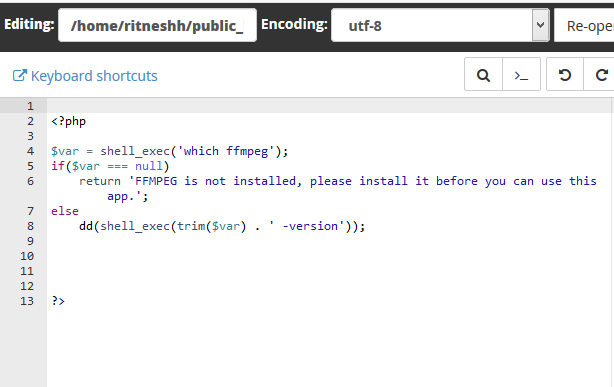Redo the edit using the redo arrow
This screenshot has width=614, height=387.
(600, 74)
